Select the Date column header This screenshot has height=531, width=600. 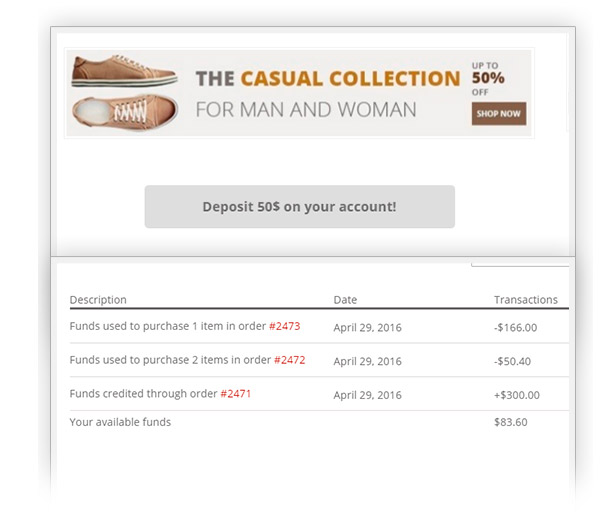345,300
